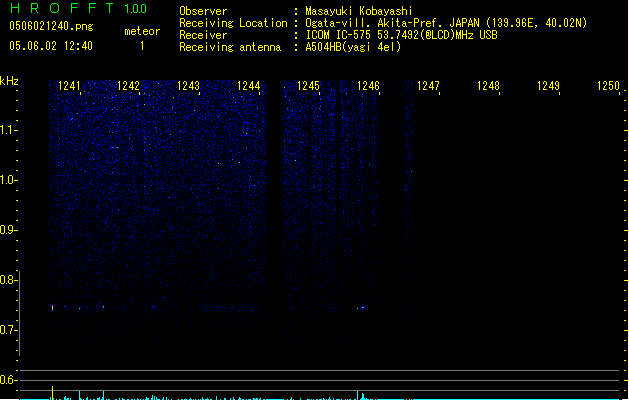The height and width of the screenshot is (400, 629).
Task: Click the bright meteor echo at 1241
Action: (52, 308)
